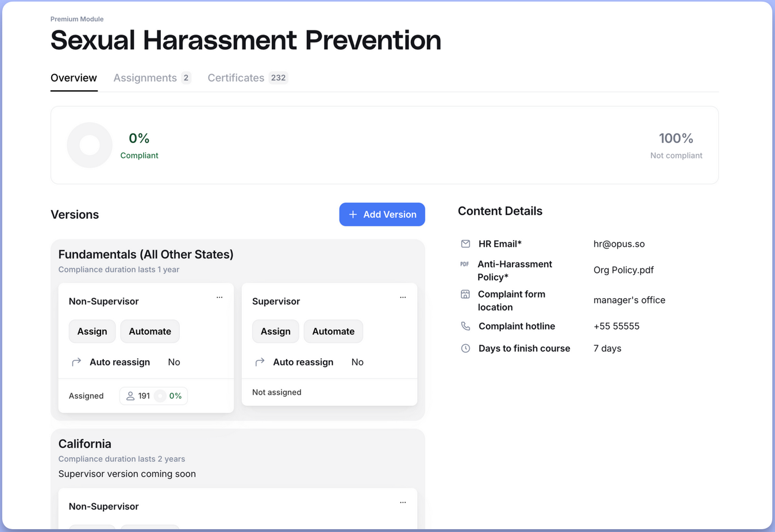
Task: Click the California version heading
Action: tap(85, 444)
